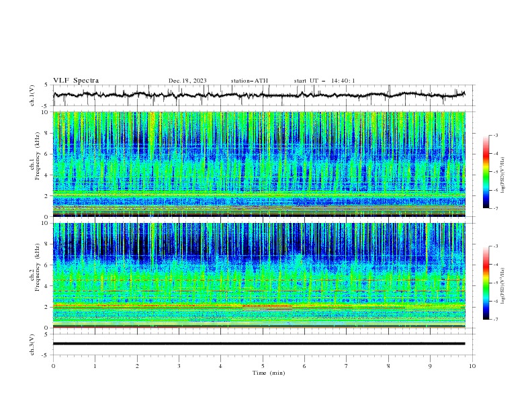Click upper colorbar 'log(PSD)(V²/Hz)' label
The height and width of the screenshot is (411, 532).
[502, 175]
